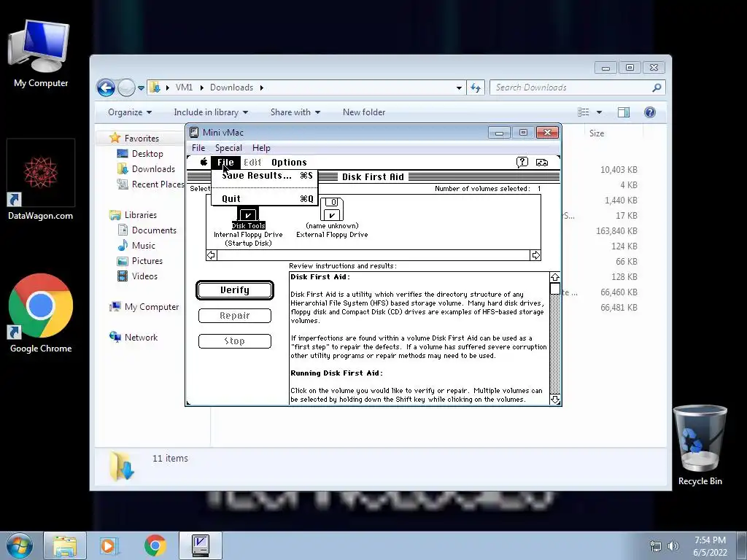Expand the view options dropdown arrow
The width and height of the screenshot is (747, 560).
pos(600,112)
